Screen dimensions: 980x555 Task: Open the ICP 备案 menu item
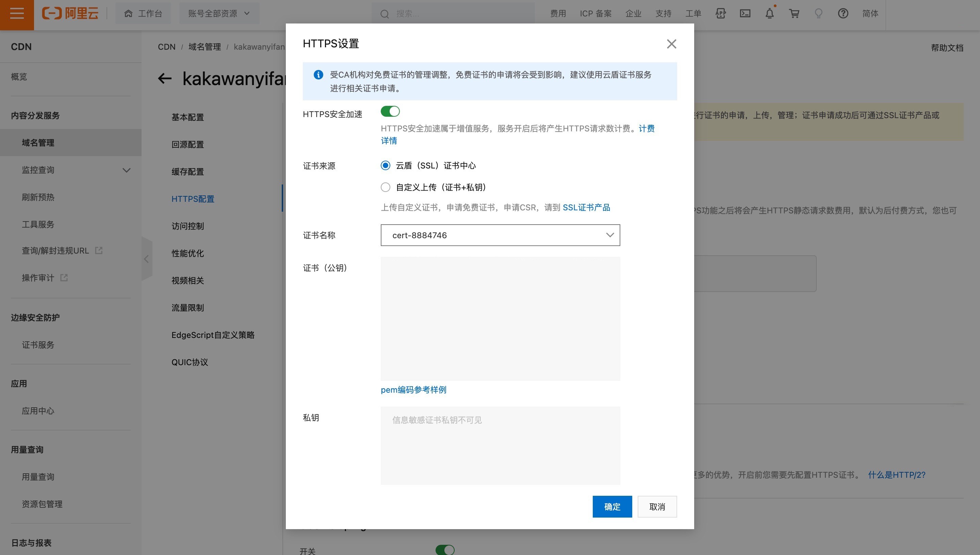point(595,13)
